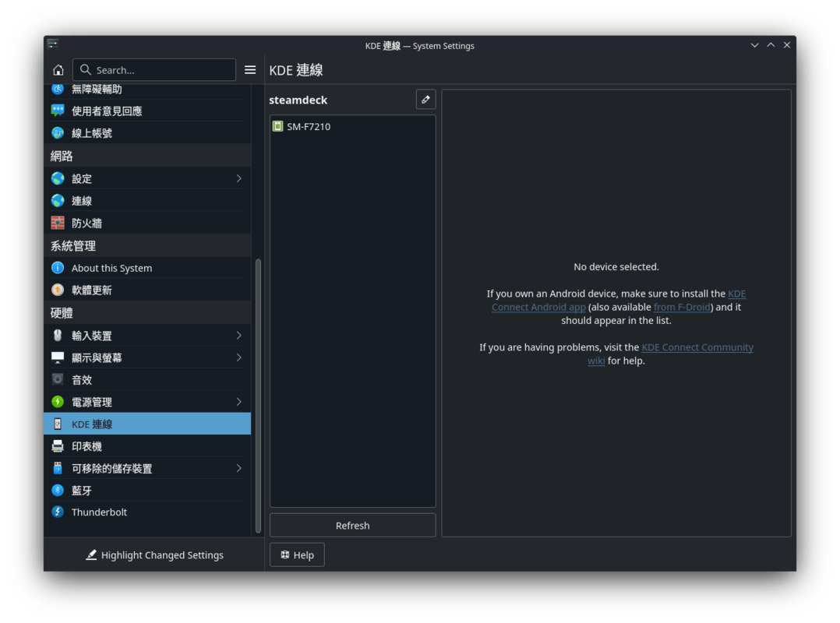
Task: Click the 線上帳號 online accounts icon
Action: [58, 132]
